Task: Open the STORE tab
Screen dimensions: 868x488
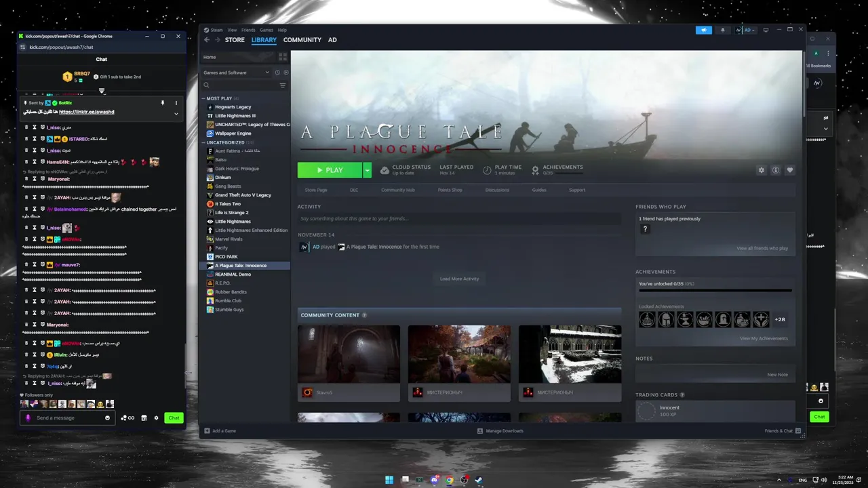Action: tap(235, 40)
